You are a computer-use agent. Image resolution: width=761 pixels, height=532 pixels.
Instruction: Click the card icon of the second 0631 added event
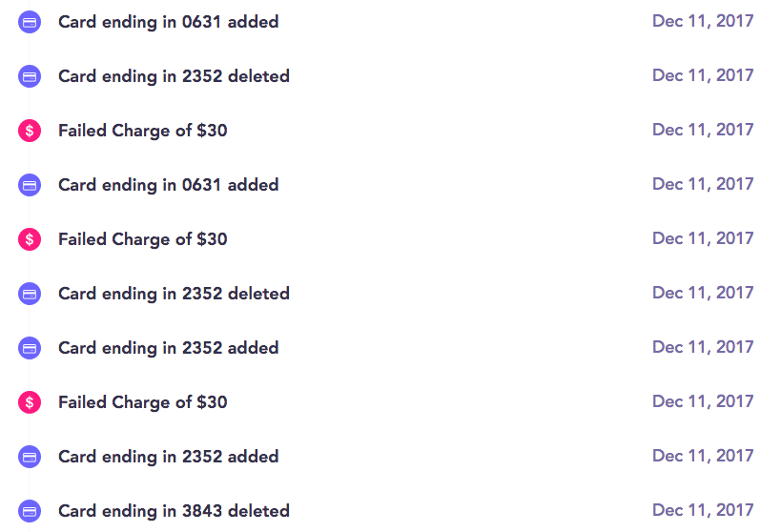coord(30,185)
